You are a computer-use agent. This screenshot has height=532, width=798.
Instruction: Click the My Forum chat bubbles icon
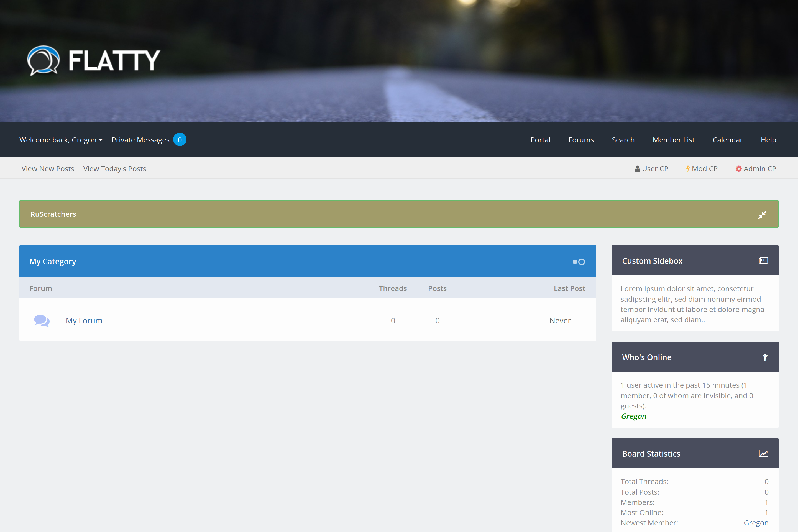tap(42, 321)
